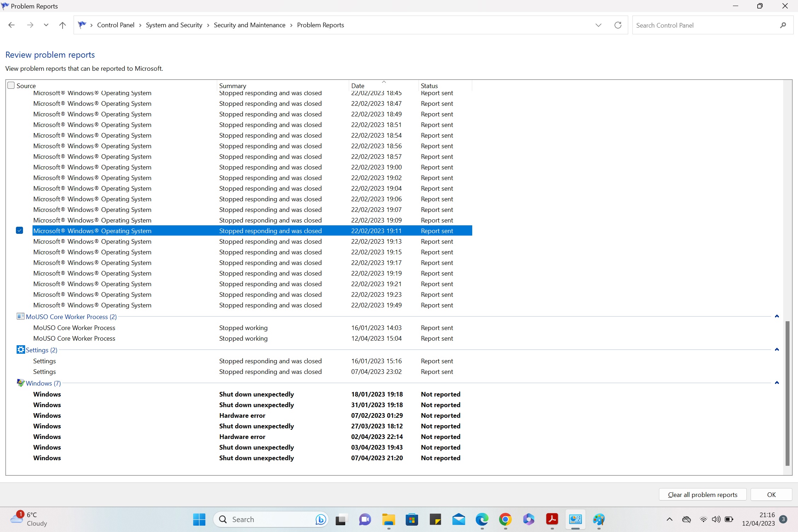Click the Problem Reports breadcrumb
The width and height of the screenshot is (798, 532).
click(x=320, y=25)
